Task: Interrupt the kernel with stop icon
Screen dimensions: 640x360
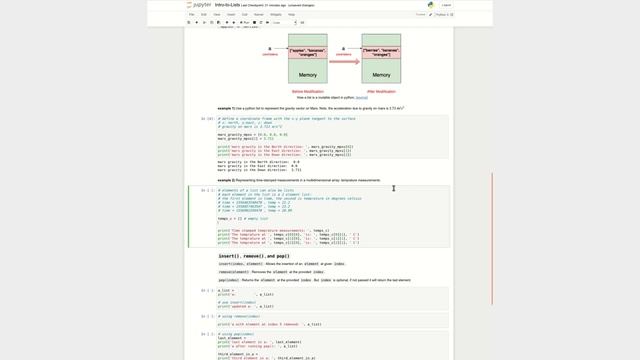Action: pyautogui.click(x=254, y=22)
